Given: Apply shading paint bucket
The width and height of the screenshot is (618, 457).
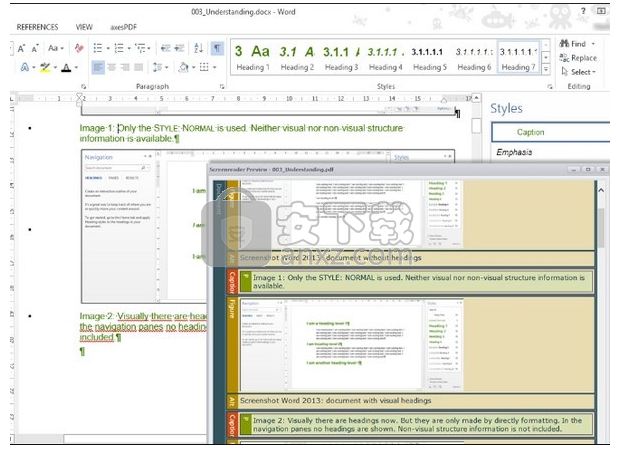Looking at the screenshot, I should 183,67.
